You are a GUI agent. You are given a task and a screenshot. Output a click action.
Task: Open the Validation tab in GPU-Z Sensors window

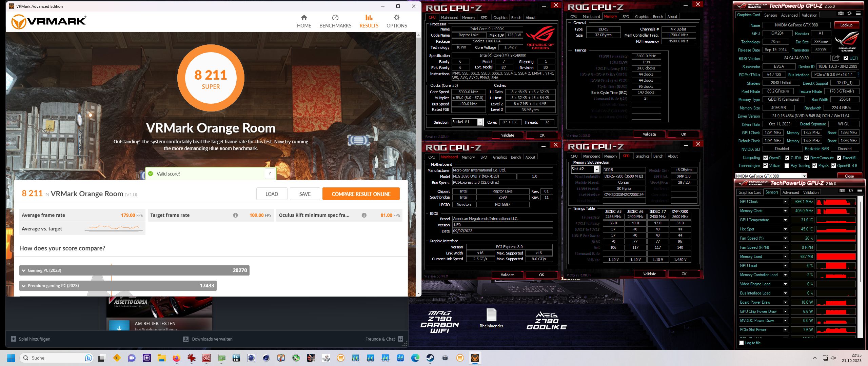(x=811, y=192)
